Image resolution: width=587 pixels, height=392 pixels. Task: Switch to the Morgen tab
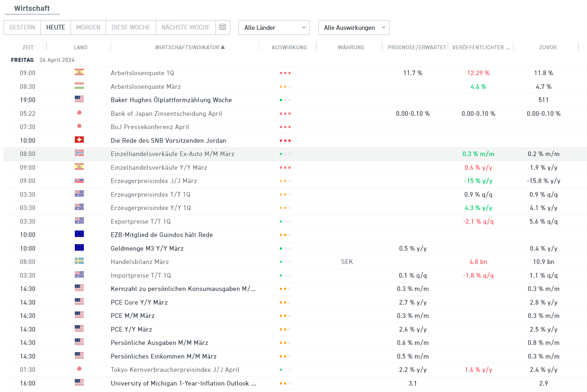tap(88, 27)
